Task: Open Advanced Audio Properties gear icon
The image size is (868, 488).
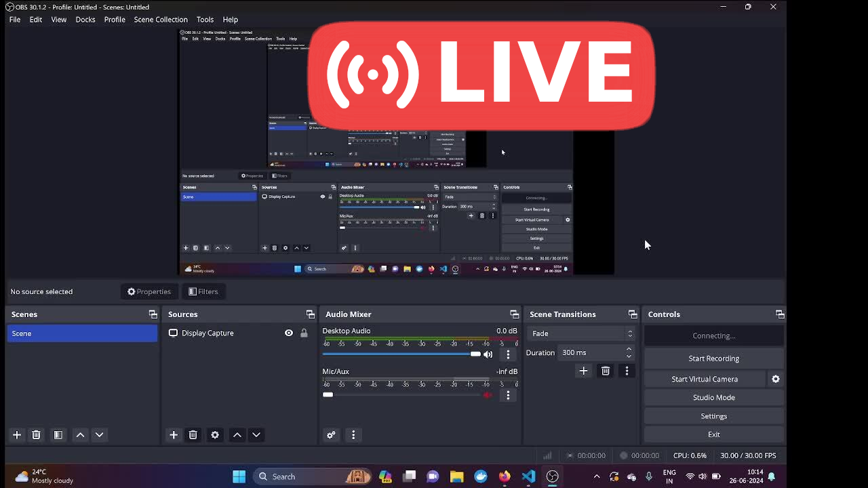Action: [x=331, y=435]
